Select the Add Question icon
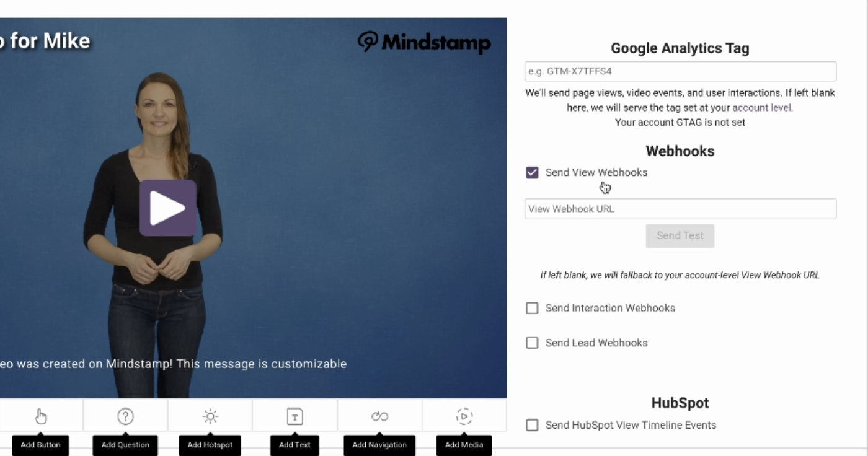This screenshot has height=456, width=868. coord(125,416)
